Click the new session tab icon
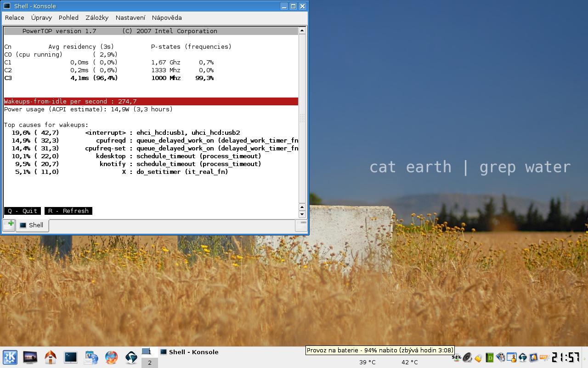This screenshot has height=368, width=588. [x=9, y=225]
